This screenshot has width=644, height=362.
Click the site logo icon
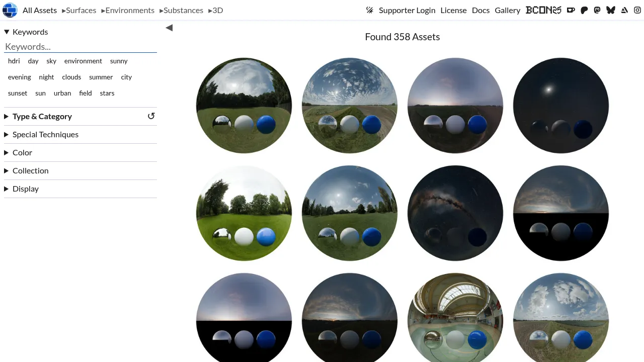10,10
